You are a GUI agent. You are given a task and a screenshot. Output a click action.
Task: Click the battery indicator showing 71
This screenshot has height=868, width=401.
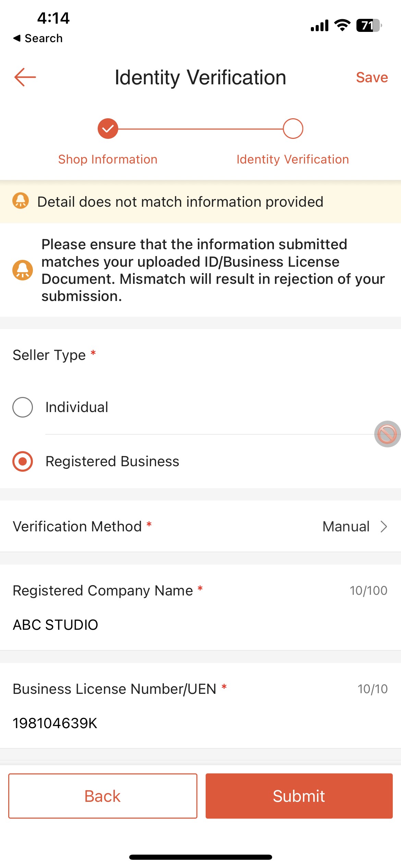368,24
